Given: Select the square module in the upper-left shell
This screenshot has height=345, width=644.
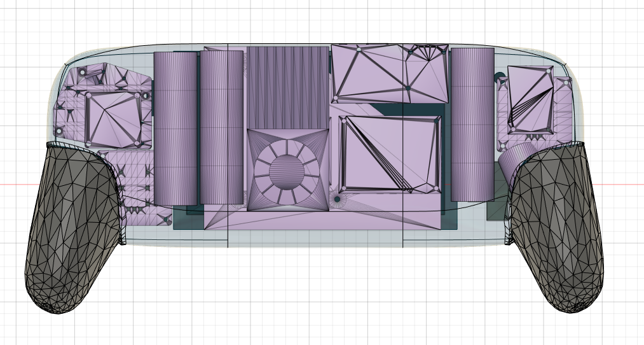Looking at the screenshot, I should (x=114, y=119).
